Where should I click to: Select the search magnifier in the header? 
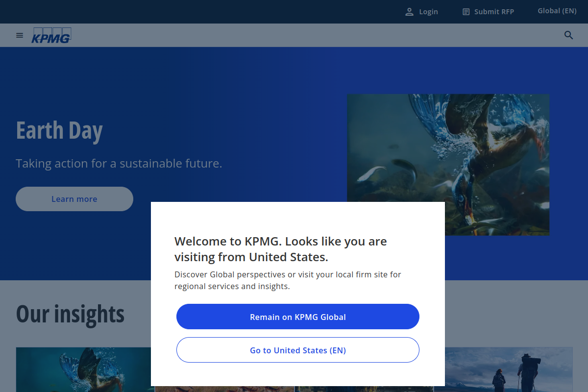click(x=568, y=35)
